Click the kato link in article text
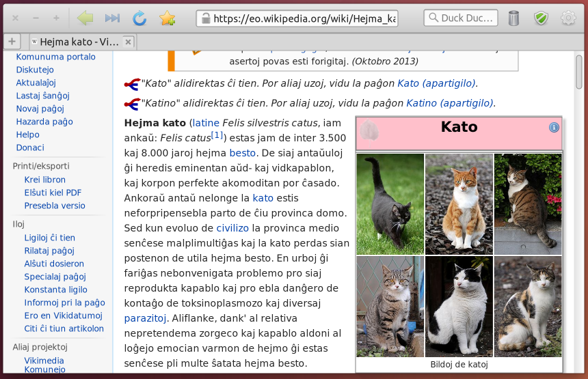This screenshot has width=588, height=379. (263, 198)
